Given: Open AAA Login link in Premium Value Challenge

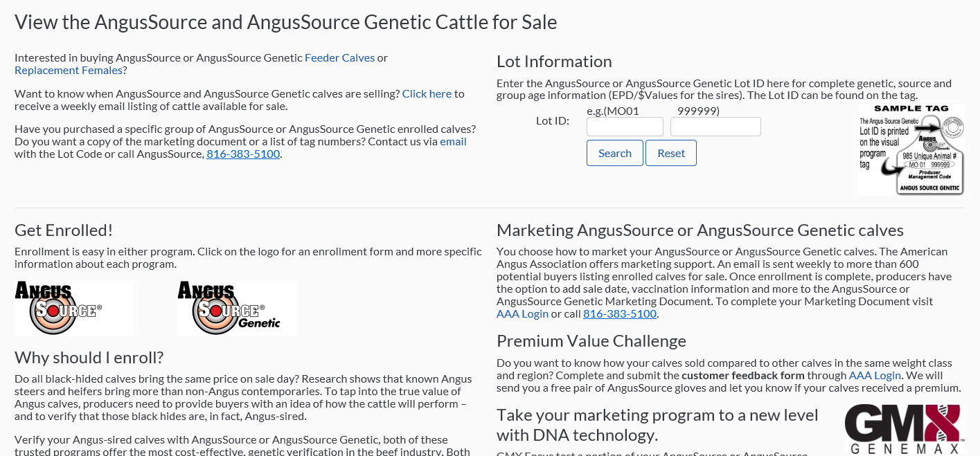Looking at the screenshot, I should pyautogui.click(x=875, y=376).
